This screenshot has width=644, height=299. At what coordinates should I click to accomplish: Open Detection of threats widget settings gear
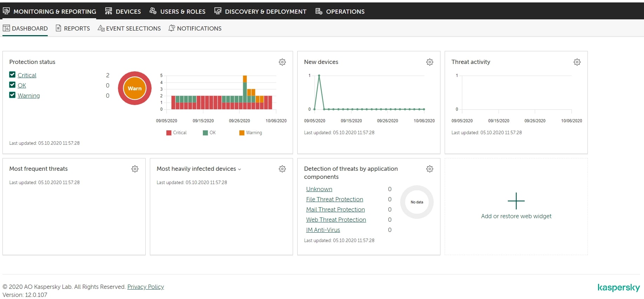point(430,169)
